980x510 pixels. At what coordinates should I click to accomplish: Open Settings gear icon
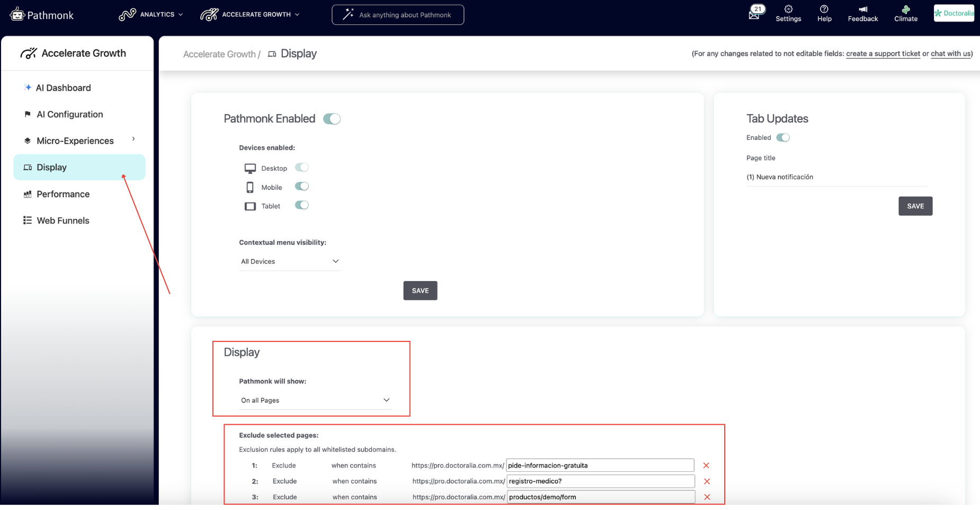[788, 9]
